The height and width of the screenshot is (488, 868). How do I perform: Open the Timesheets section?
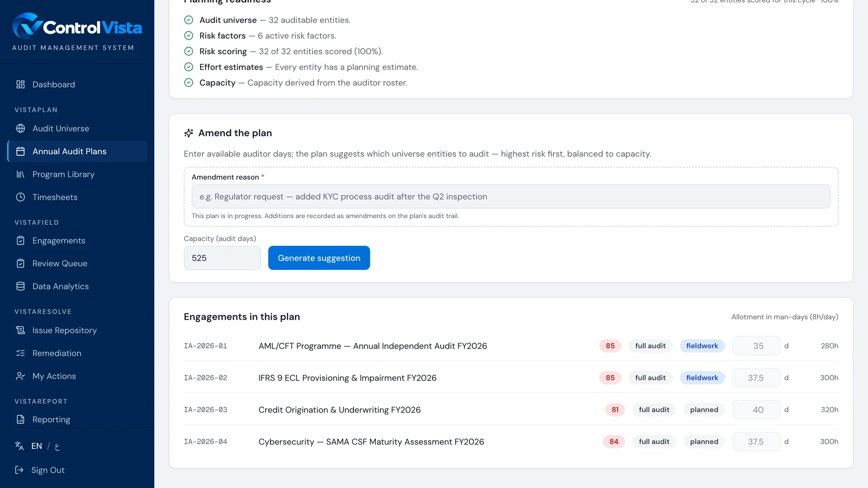tap(77, 197)
